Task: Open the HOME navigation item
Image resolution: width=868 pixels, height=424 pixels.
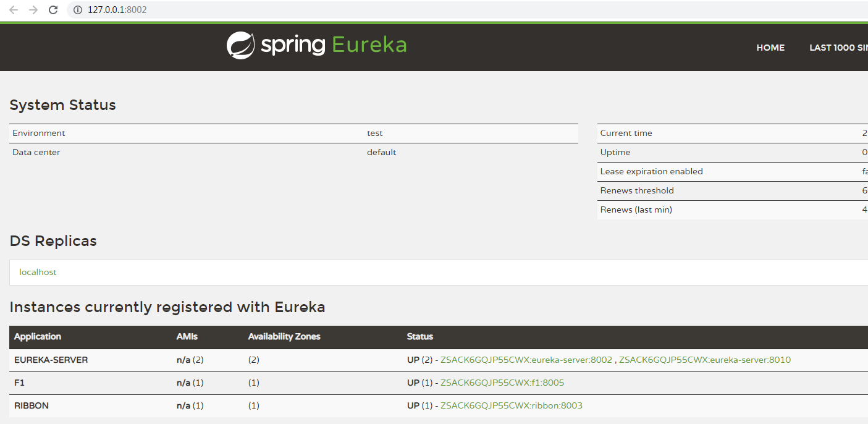Action: point(770,48)
